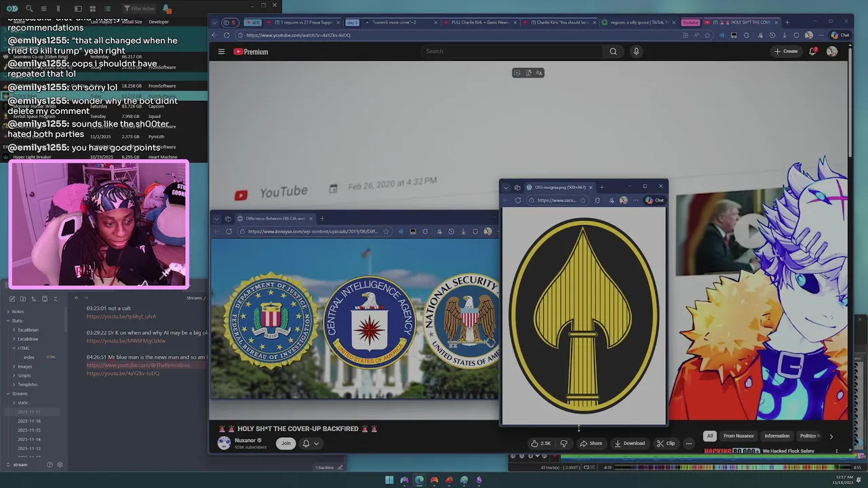Click the YouTube search magnifier button
Viewport: 868px width, 488px height.
coord(613,52)
